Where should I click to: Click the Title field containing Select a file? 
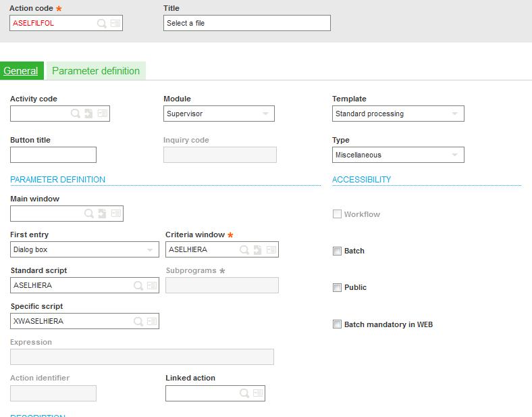point(246,23)
